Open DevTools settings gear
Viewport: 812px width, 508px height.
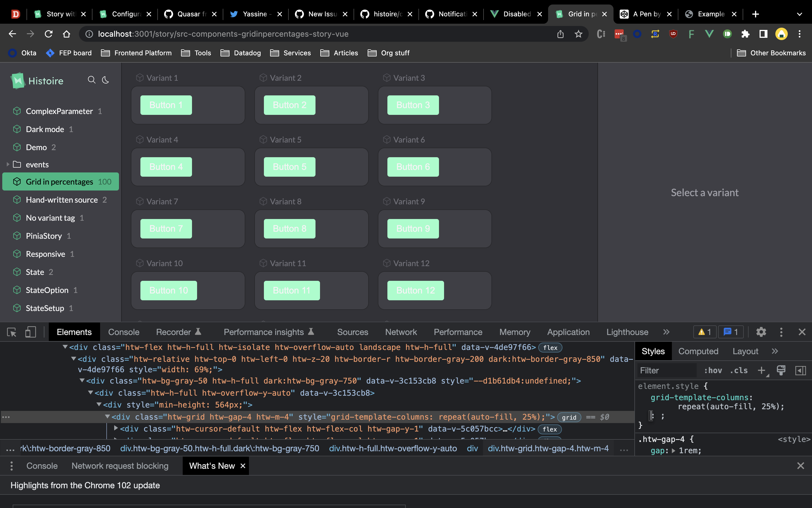coord(761,332)
